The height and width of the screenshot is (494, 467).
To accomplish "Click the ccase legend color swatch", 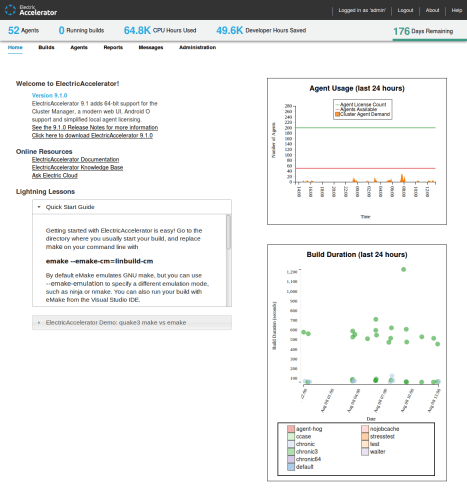I will [291, 436].
